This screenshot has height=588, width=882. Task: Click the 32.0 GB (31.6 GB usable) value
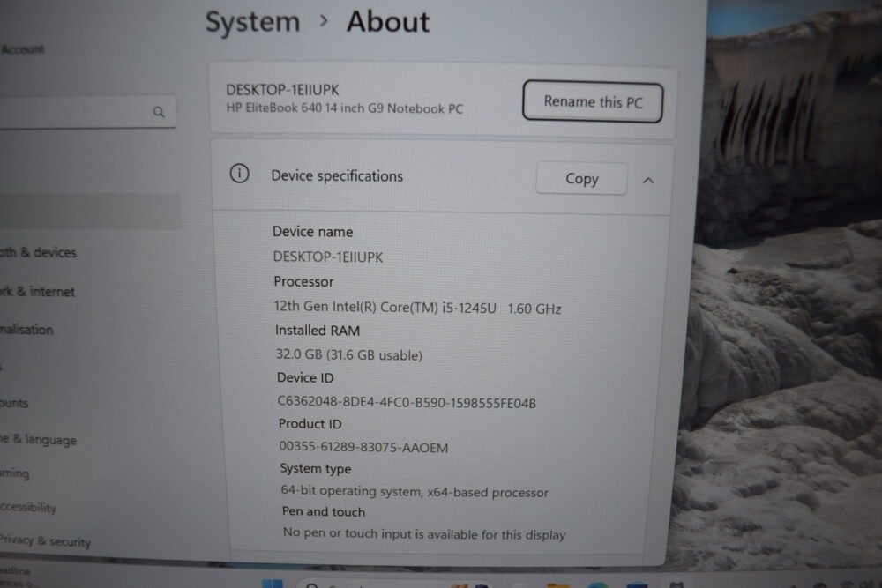click(348, 354)
